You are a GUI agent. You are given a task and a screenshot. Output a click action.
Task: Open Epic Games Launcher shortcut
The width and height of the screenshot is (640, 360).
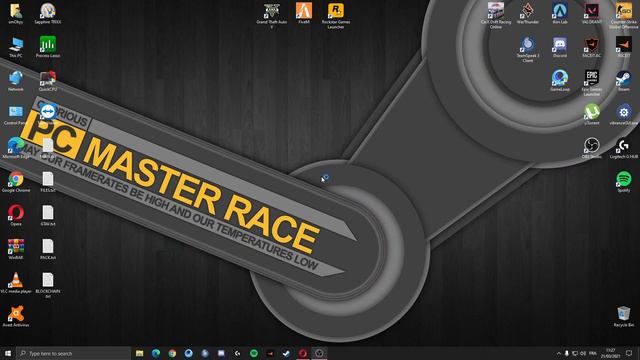pyautogui.click(x=591, y=83)
